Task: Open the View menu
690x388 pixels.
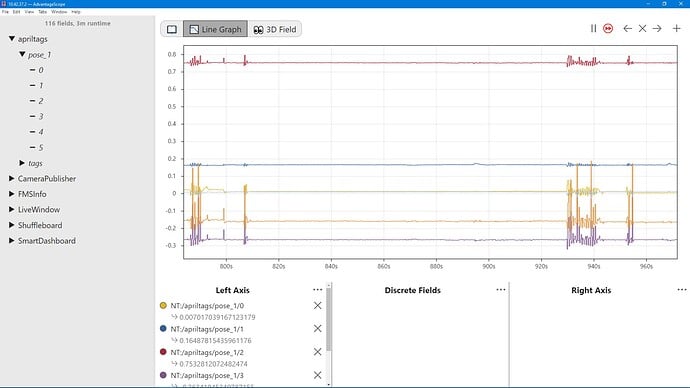Action: pos(29,12)
